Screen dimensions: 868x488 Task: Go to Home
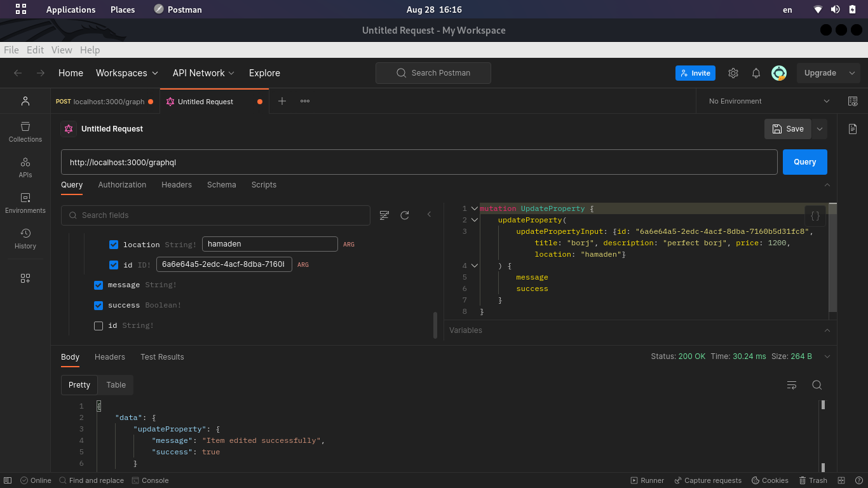71,73
